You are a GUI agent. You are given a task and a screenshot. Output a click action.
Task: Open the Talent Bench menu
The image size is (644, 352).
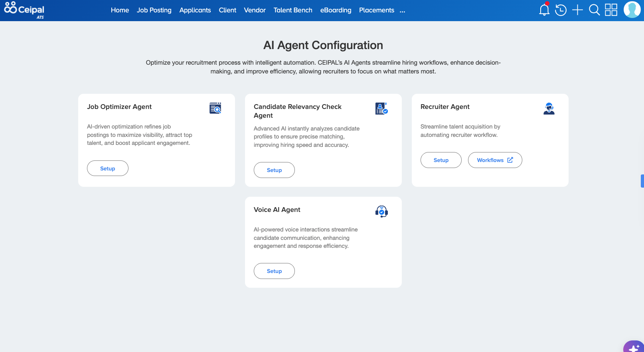click(x=293, y=10)
